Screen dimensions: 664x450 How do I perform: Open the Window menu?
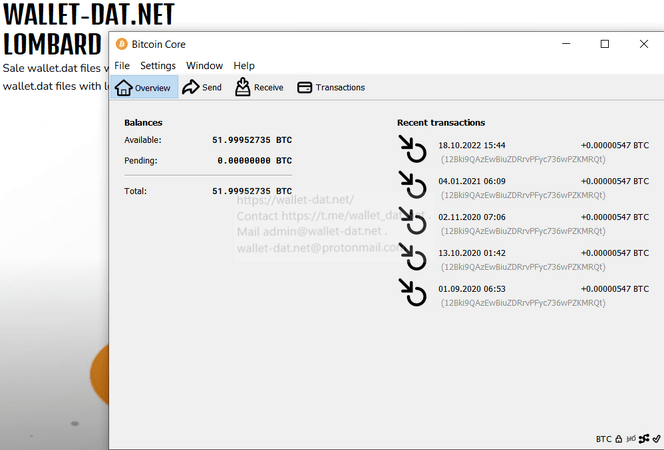click(x=204, y=66)
